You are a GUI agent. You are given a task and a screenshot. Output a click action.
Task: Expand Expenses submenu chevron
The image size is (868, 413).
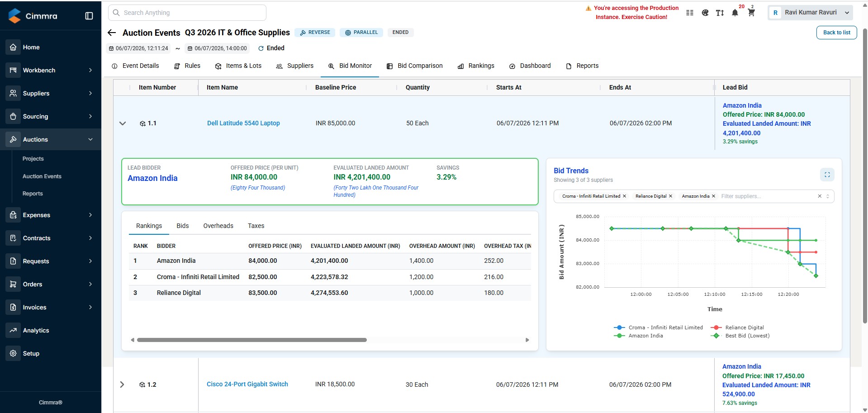(x=90, y=215)
